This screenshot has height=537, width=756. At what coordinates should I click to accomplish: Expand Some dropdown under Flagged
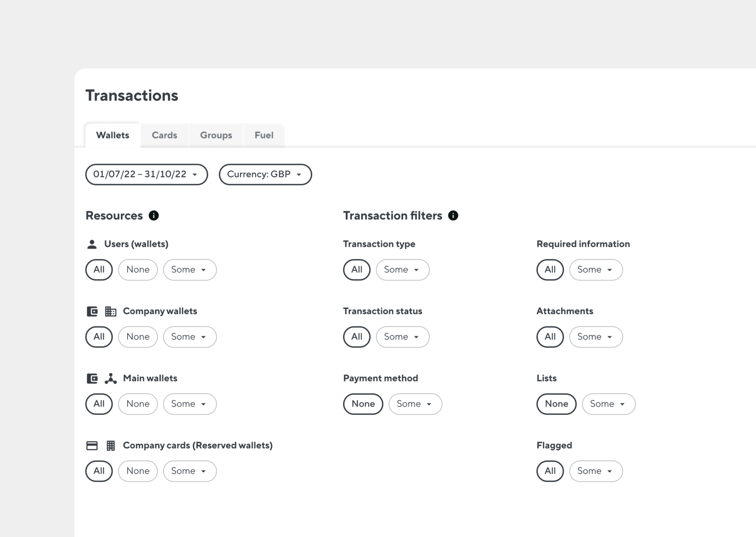(x=596, y=471)
